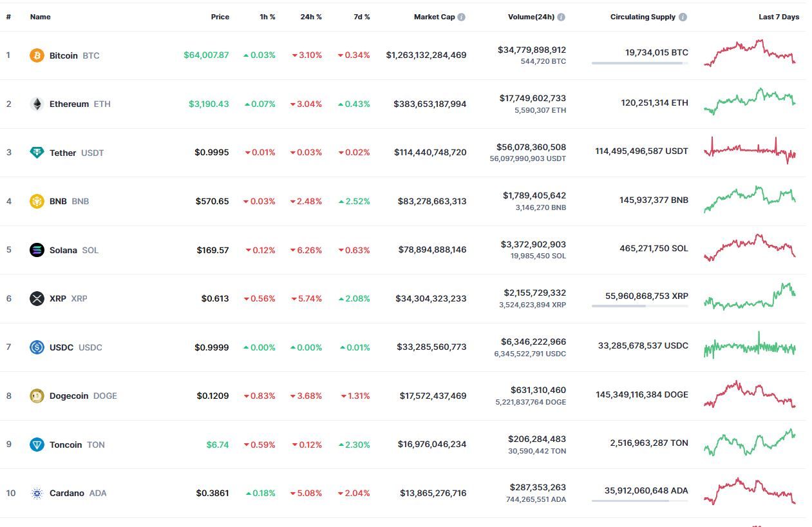The height and width of the screenshot is (527, 812).
Task: Sort by the 24h % column header
Action: click(x=311, y=17)
